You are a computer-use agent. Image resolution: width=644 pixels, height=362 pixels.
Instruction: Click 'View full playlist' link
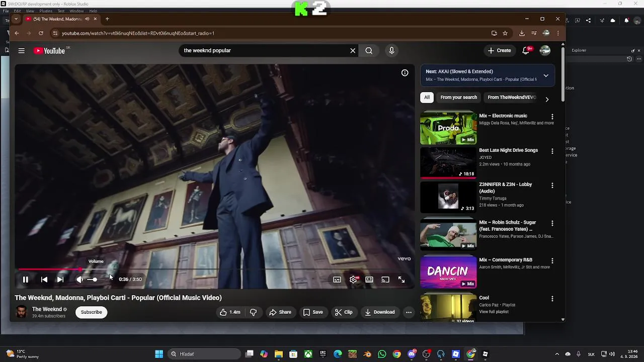point(494,312)
